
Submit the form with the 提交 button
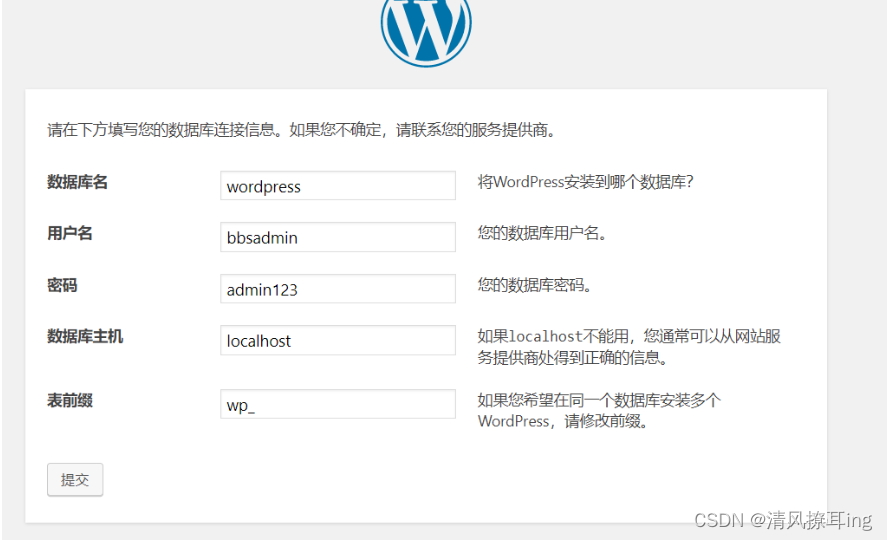click(75, 479)
